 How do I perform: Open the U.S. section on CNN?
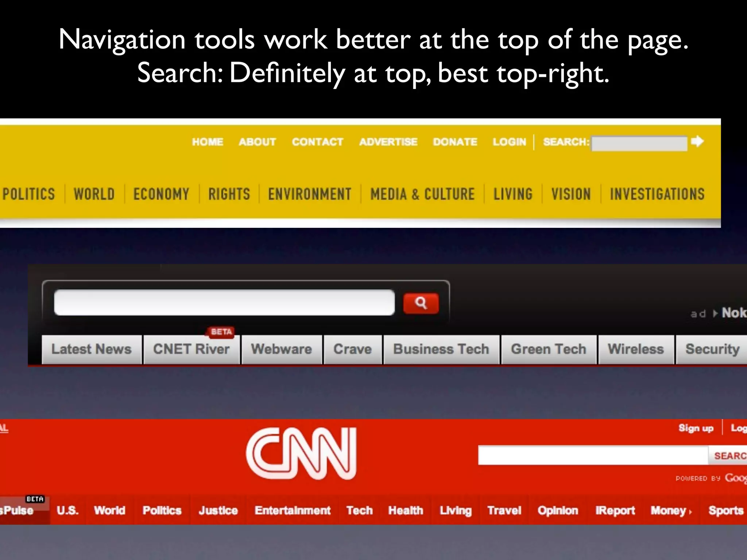68,510
